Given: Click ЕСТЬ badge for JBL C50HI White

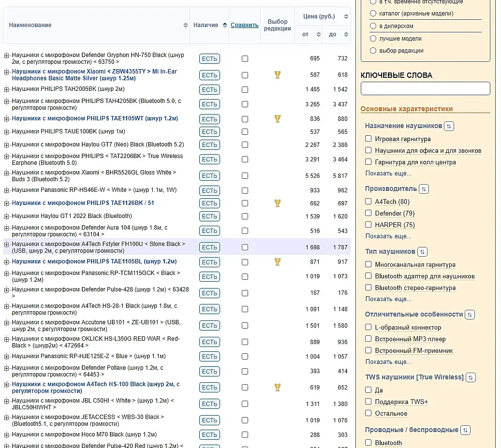Looking at the screenshot, I should pyautogui.click(x=209, y=404).
